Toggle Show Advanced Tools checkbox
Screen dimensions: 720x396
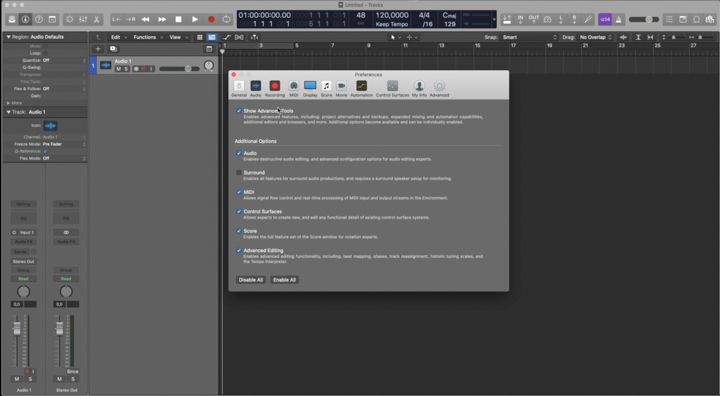click(239, 111)
